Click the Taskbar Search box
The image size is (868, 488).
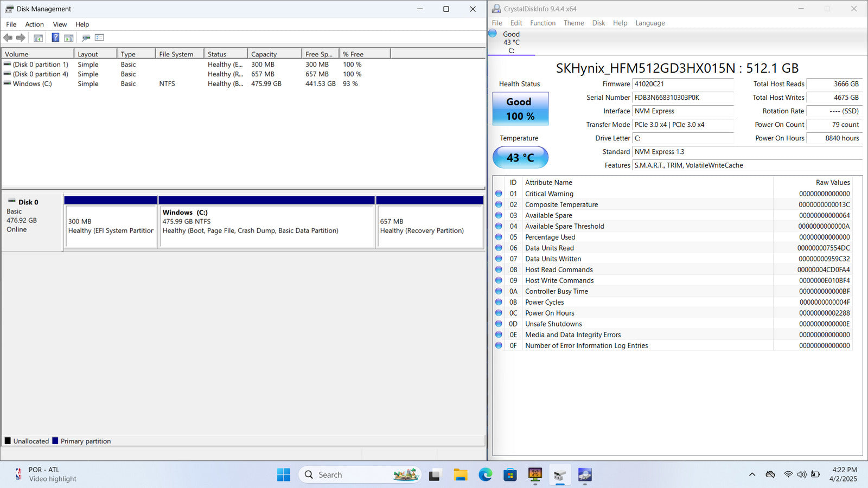coord(360,474)
